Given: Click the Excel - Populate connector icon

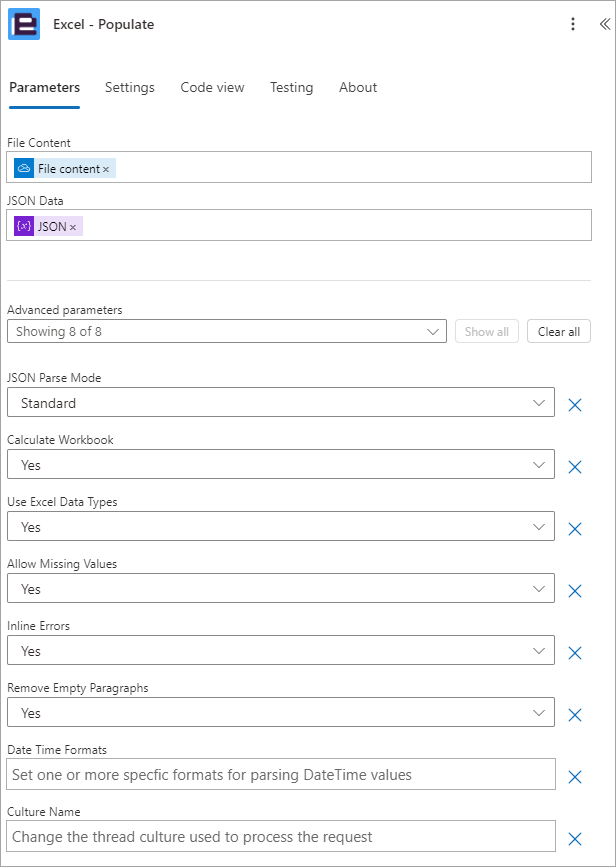Looking at the screenshot, I should 24,24.
